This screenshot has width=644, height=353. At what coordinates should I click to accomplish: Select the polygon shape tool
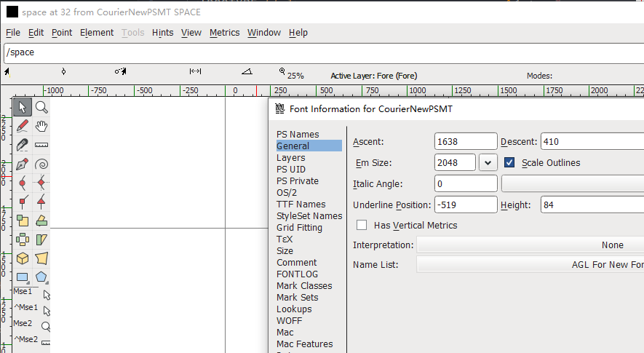pos(41,277)
